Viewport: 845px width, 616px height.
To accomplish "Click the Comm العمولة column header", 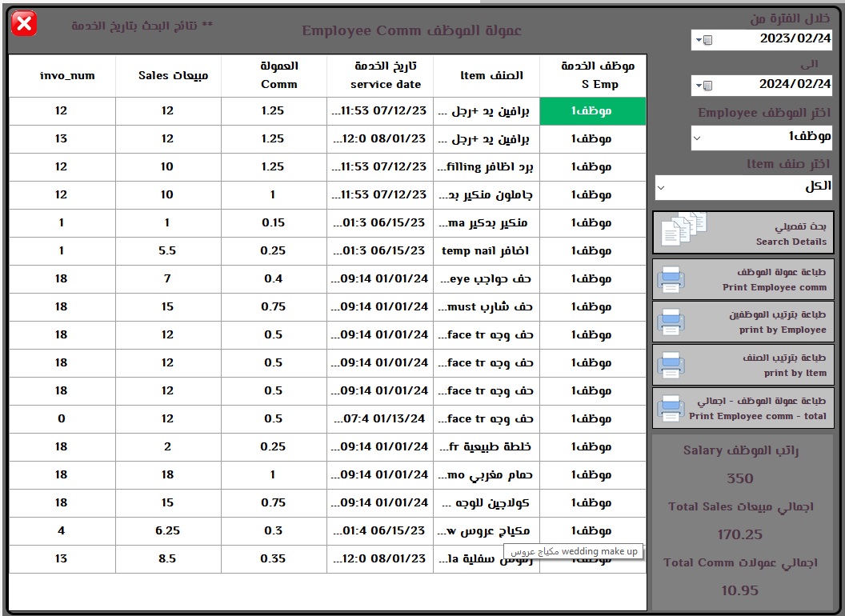I will pos(274,76).
